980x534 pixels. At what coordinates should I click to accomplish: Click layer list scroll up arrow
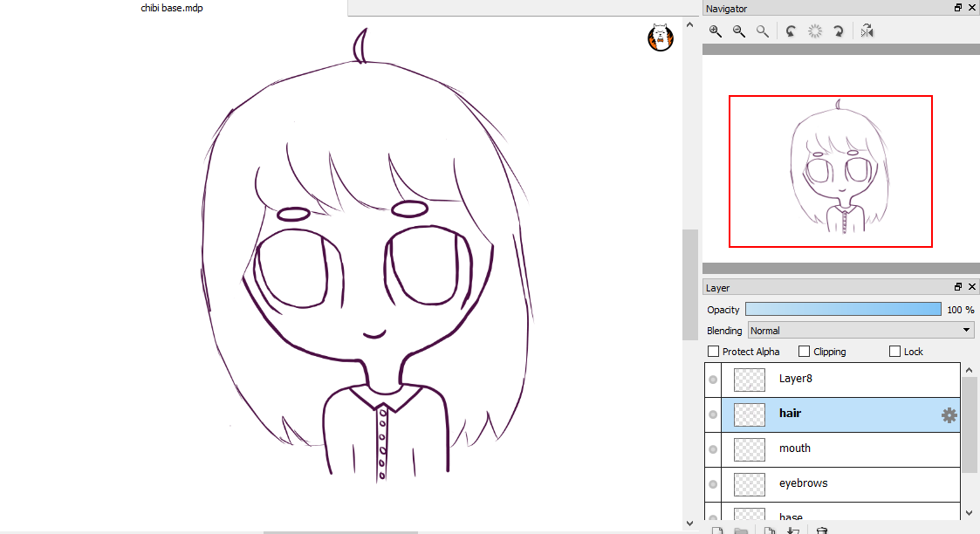(x=970, y=370)
